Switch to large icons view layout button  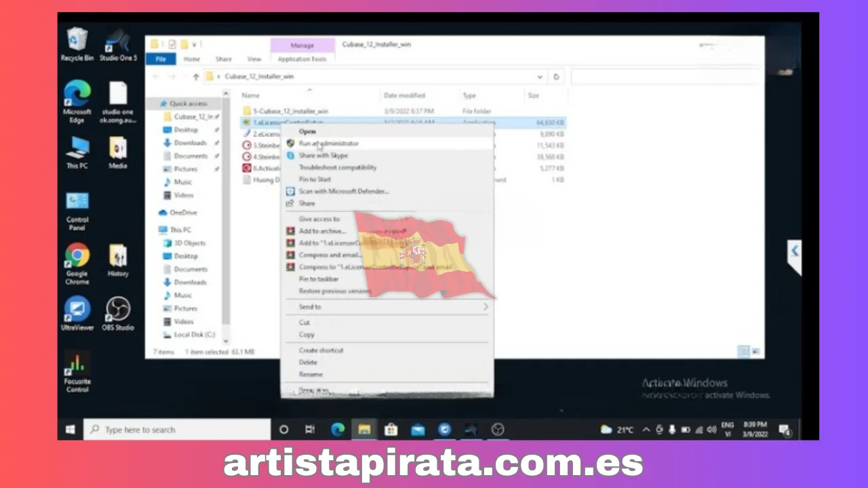757,351
